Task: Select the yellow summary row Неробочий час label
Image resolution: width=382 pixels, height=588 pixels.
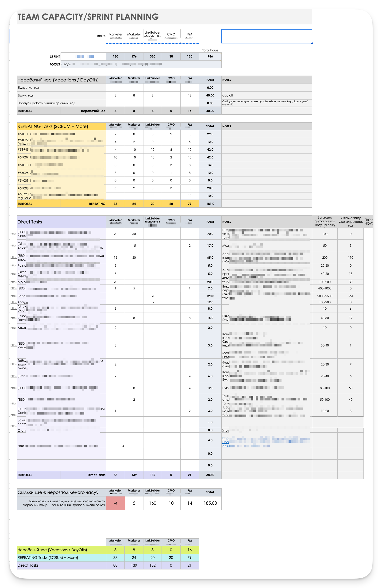Action: (x=61, y=550)
